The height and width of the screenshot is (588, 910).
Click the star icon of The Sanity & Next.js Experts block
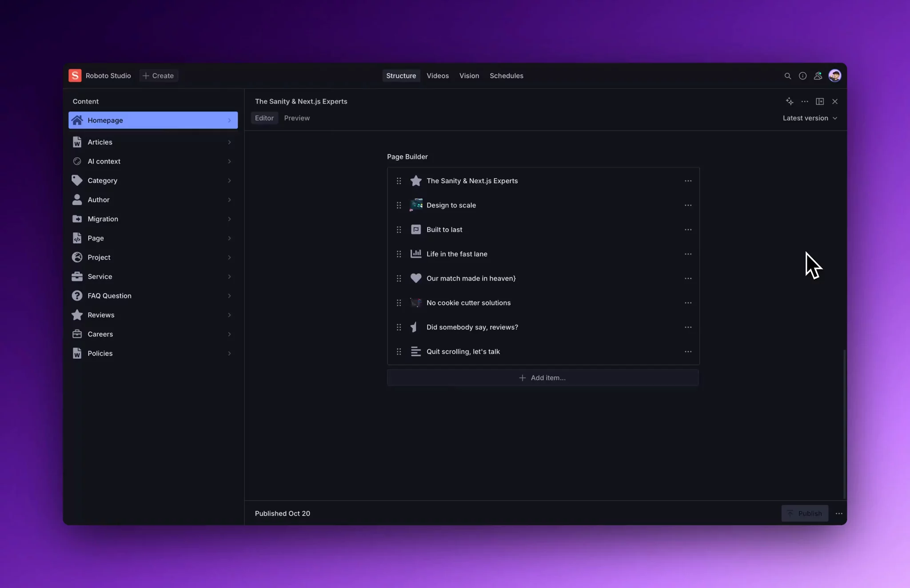pos(416,181)
